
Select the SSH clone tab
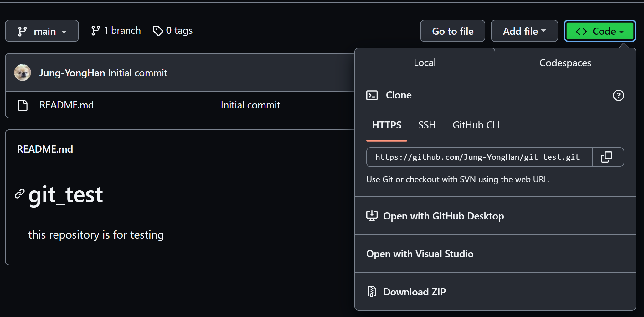click(x=427, y=125)
